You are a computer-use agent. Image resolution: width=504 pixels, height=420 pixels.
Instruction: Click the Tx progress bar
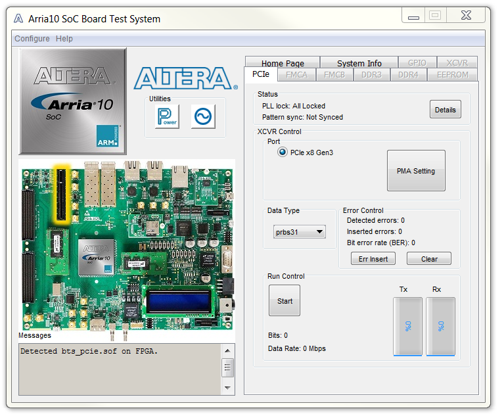407,326
